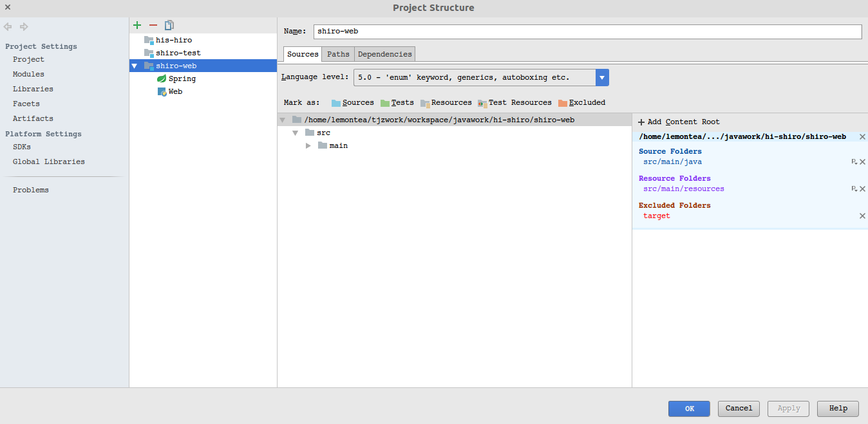Click the red minus remove module icon
The width and height of the screenshot is (868, 424).
(153, 25)
